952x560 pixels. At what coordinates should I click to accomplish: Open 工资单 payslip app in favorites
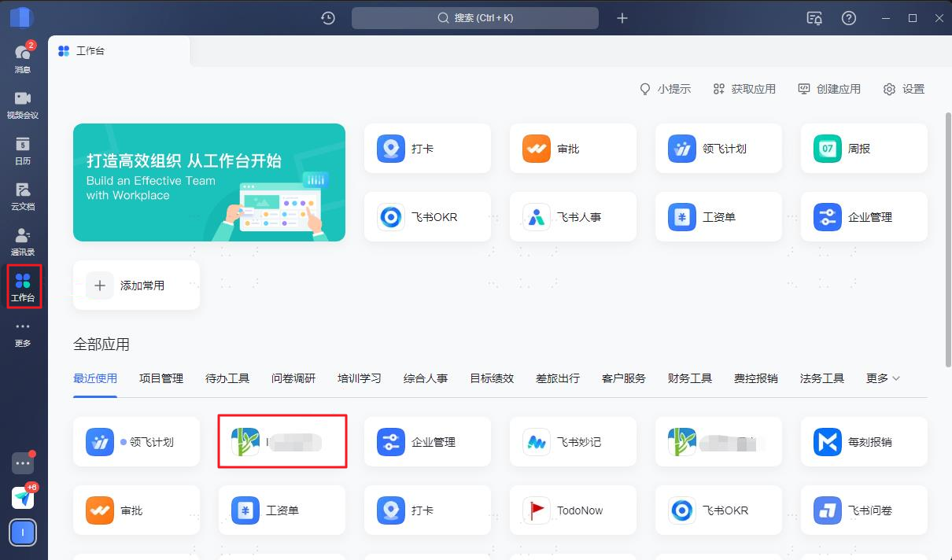(x=718, y=217)
